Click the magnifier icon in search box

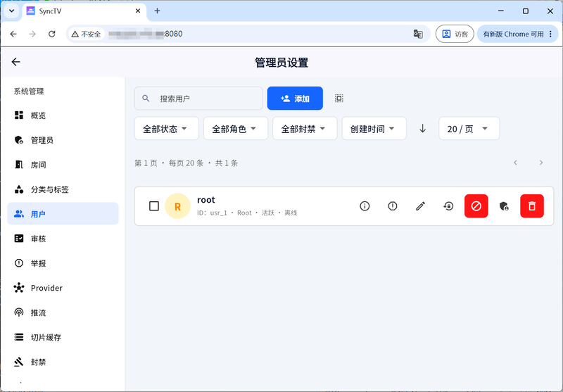point(146,99)
